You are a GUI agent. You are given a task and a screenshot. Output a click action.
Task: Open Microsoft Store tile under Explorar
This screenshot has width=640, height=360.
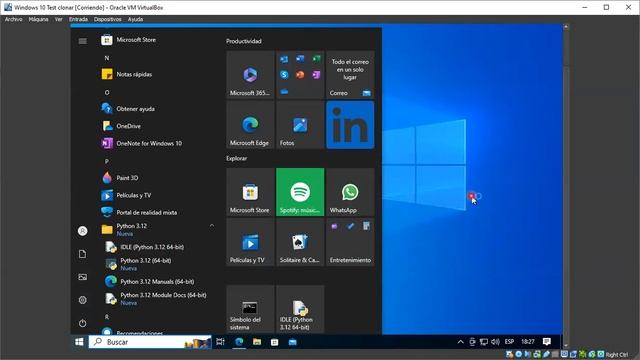(250, 192)
